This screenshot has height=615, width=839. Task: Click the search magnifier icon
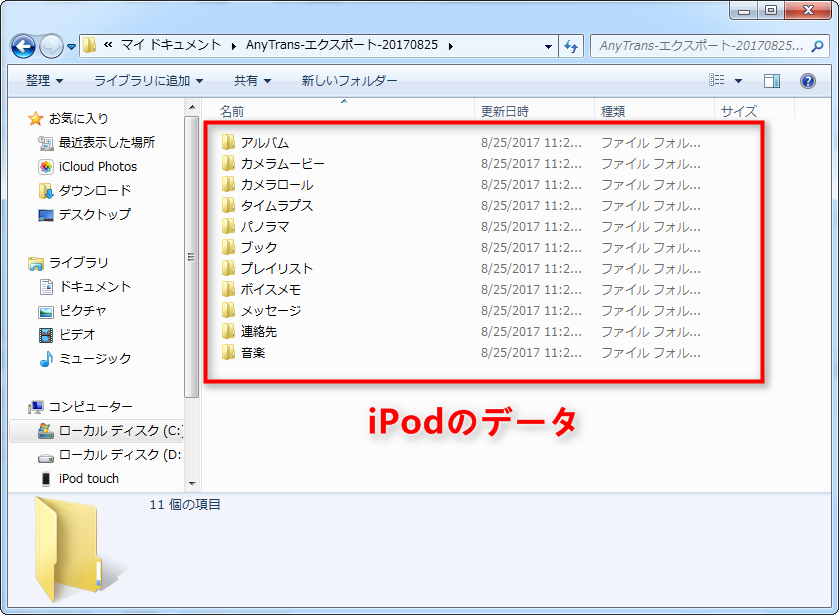pos(817,46)
